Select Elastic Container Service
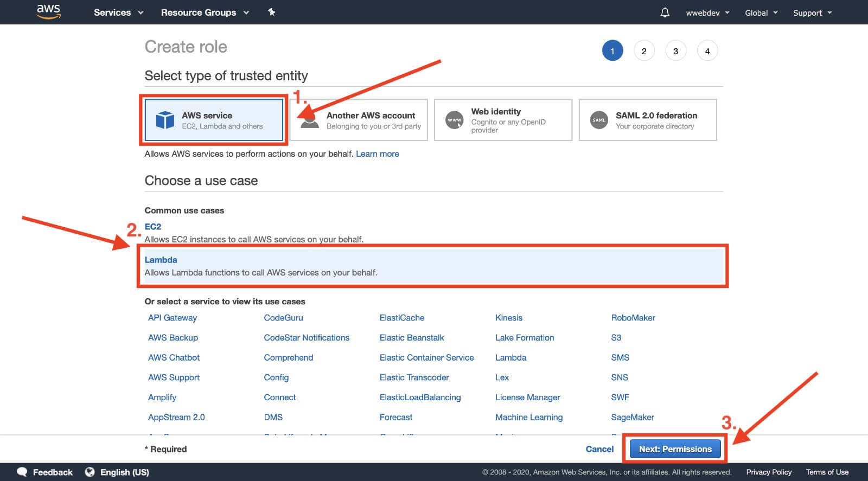The width and height of the screenshot is (868, 481). (426, 358)
